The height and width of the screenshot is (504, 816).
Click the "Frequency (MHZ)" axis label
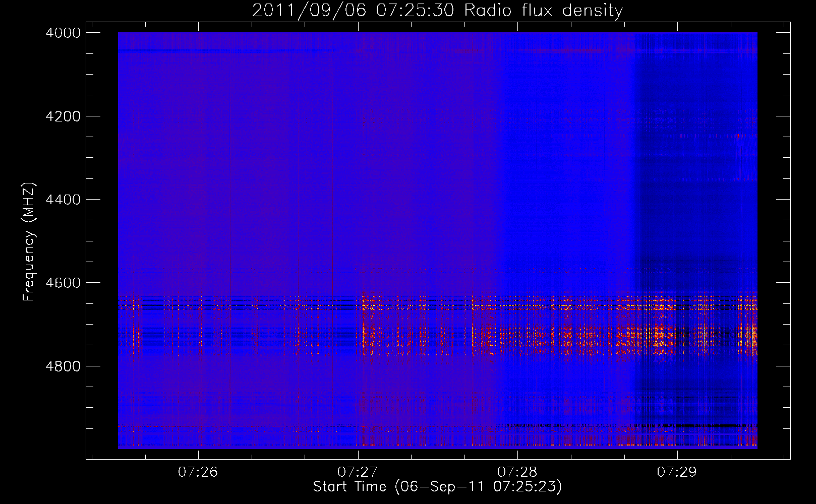[x=29, y=242]
